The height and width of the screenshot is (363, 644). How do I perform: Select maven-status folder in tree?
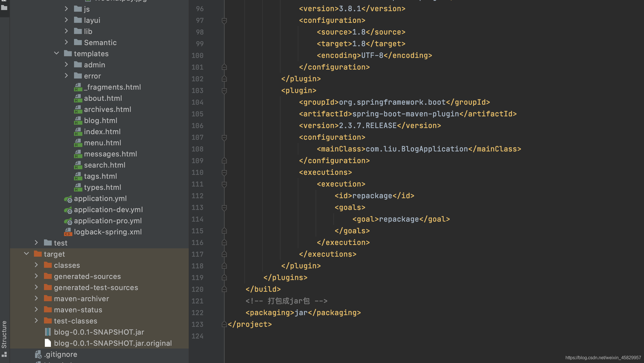78,310
